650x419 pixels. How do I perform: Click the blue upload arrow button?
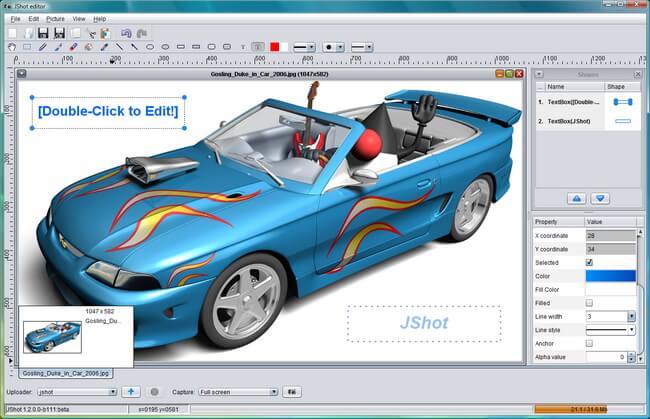(x=131, y=392)
